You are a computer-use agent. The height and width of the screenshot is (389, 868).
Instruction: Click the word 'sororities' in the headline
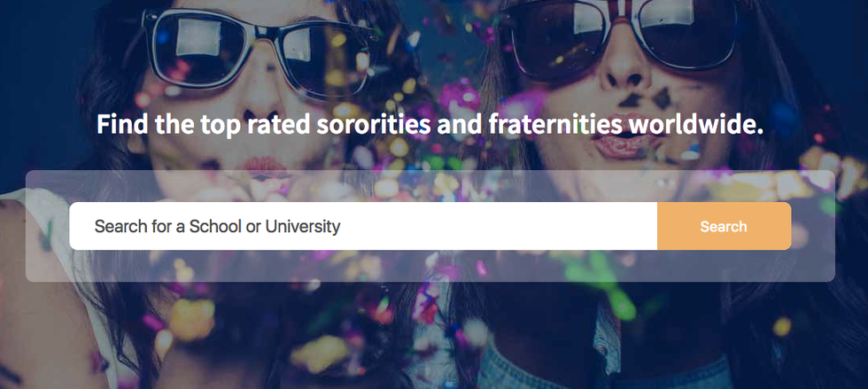pos(376,124)
